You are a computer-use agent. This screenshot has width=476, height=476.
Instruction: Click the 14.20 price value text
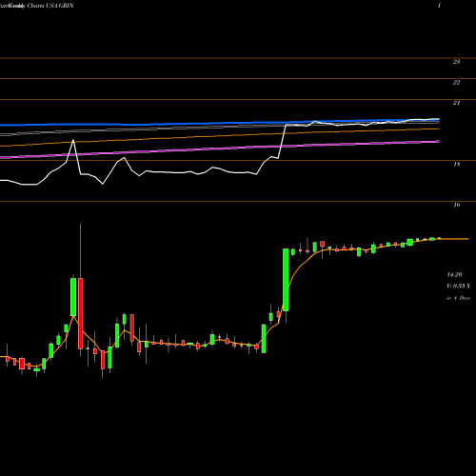tap(454, 274)
